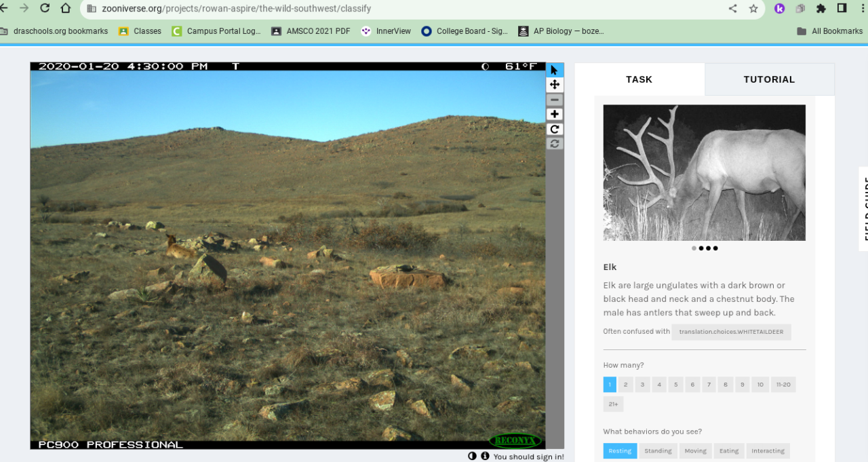Select count 8 for how many
This screenshot has height=462, width=868.
[x=726, y=385]
